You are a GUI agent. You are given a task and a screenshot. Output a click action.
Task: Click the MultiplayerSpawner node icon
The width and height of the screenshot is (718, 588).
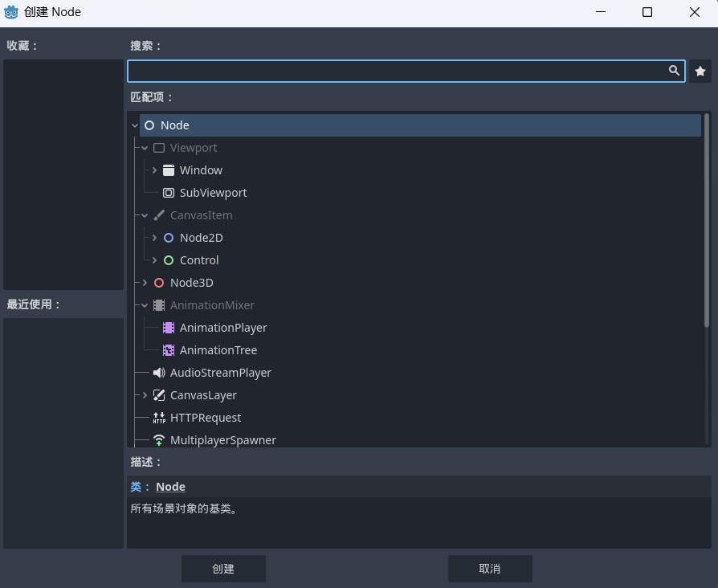[x=159, y=440]
